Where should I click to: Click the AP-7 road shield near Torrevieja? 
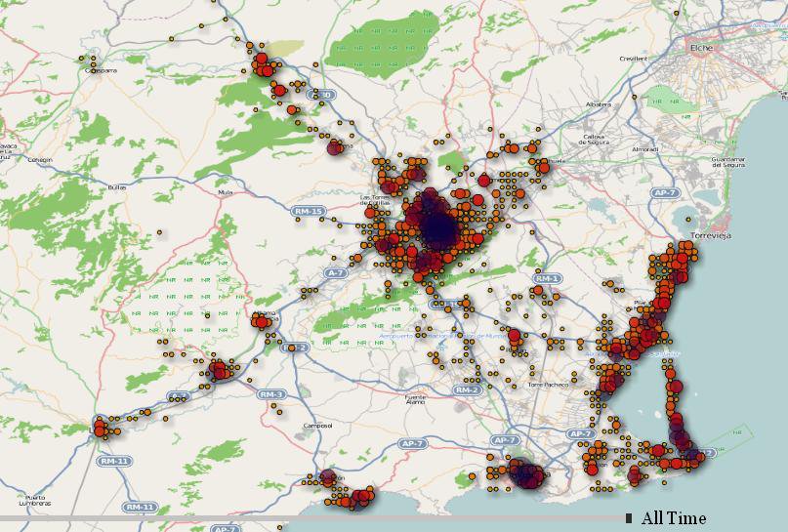pyautogui.click(x=666, y=193)
